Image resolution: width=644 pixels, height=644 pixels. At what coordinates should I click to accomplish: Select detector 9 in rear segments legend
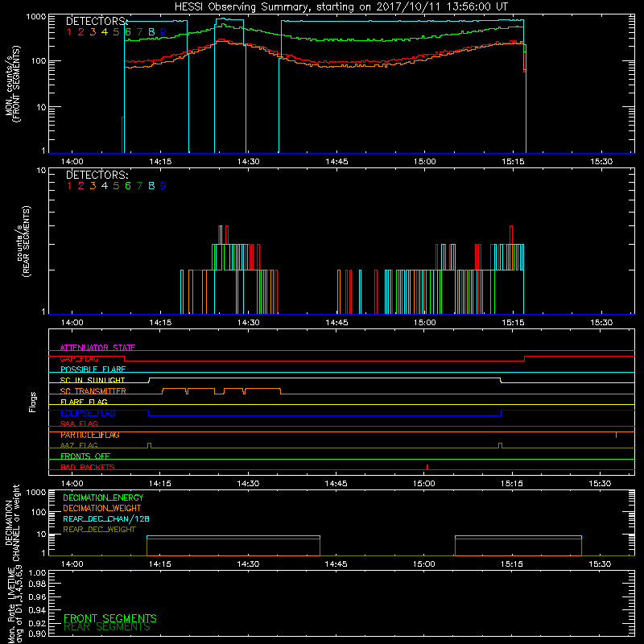coord(163,186)
